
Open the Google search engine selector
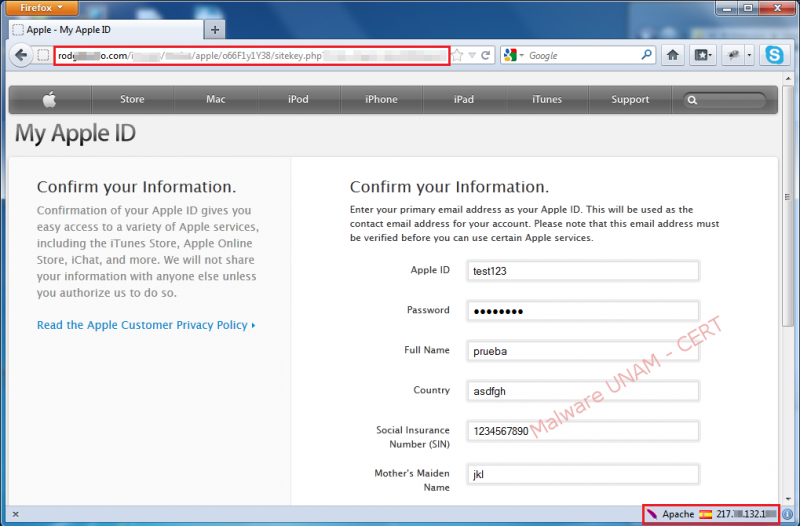pos(513,55)
